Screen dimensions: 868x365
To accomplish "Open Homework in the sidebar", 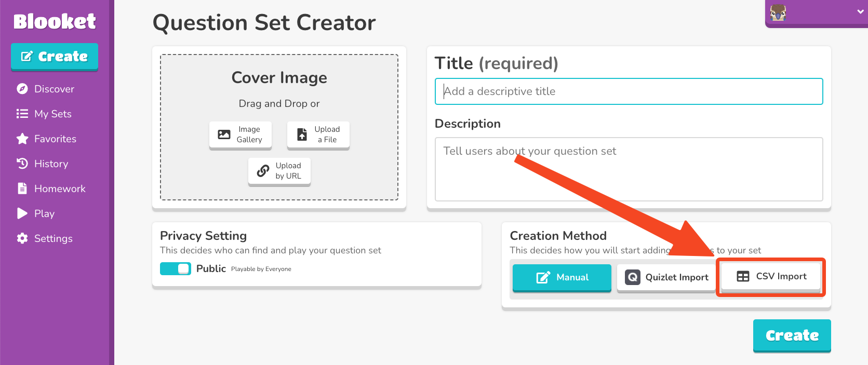I will [60, 188].
